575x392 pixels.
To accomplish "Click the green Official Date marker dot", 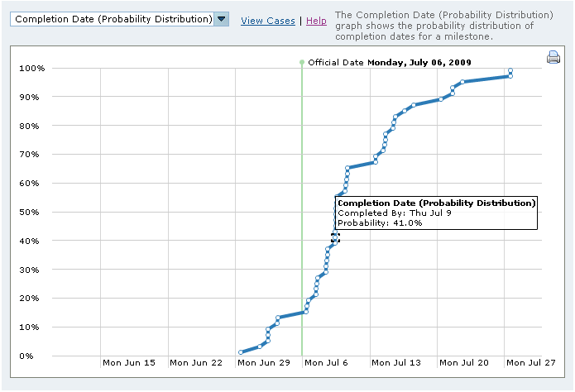I will [x=302, y=62].
